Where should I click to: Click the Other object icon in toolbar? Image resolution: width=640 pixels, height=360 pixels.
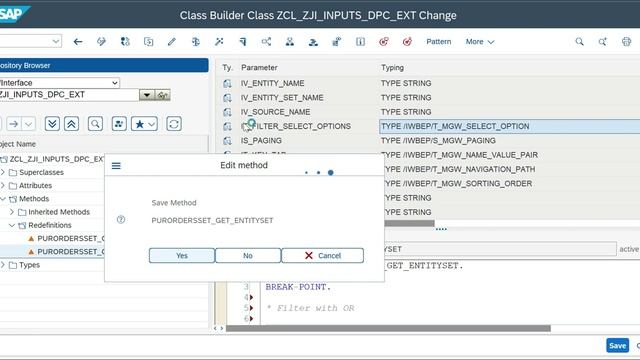click(149, 42)
